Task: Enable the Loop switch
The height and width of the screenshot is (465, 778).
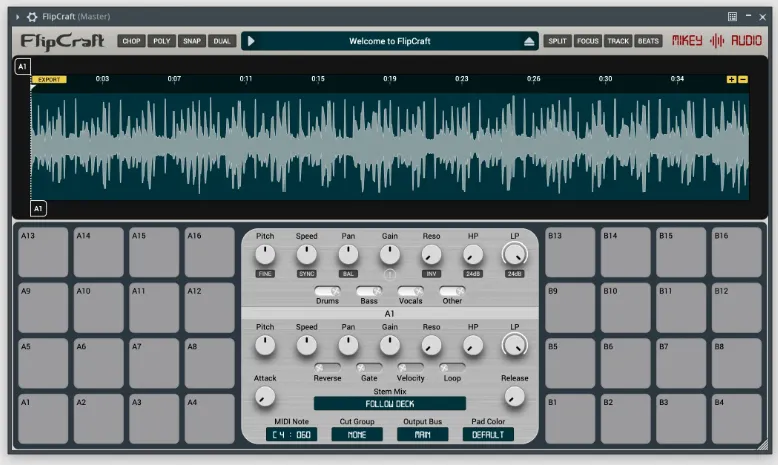Action: 452,368
